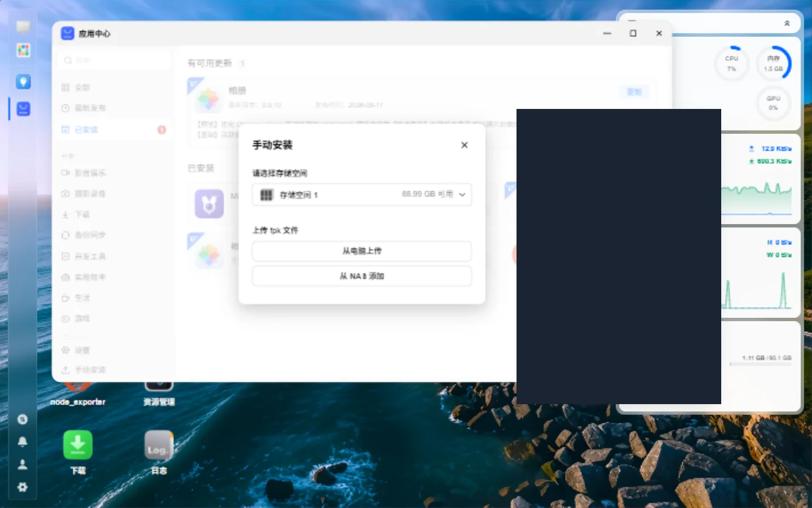This screenshot has height=508, width=812.
Task: Open the purple rabbit app icon under 已安装
Action: 209,204
